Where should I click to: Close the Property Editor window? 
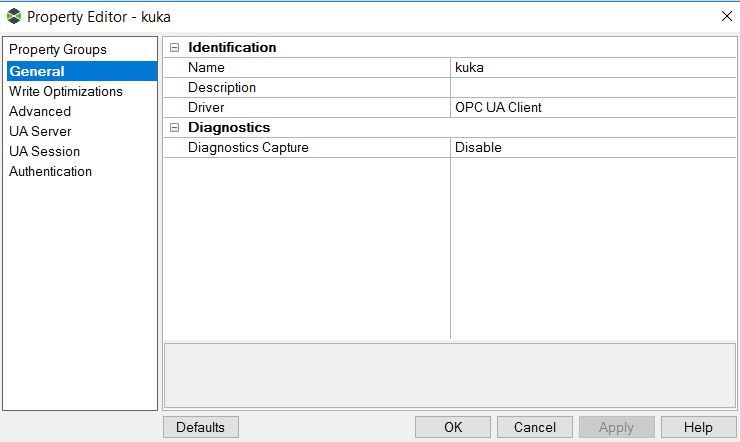(x=727, y=16)
